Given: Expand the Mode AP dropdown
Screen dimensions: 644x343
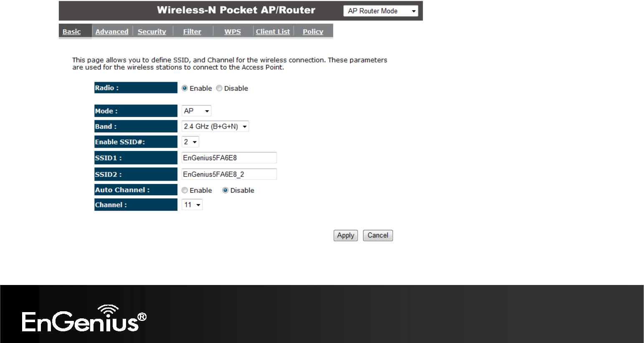Looking at the screenshot, I should click(x=196, y=111).
